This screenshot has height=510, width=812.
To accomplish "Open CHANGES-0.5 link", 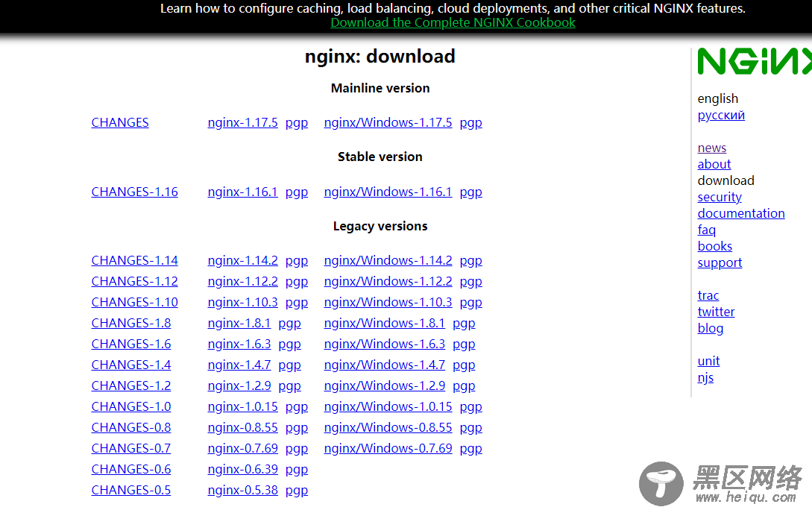I will pos(131,491).
